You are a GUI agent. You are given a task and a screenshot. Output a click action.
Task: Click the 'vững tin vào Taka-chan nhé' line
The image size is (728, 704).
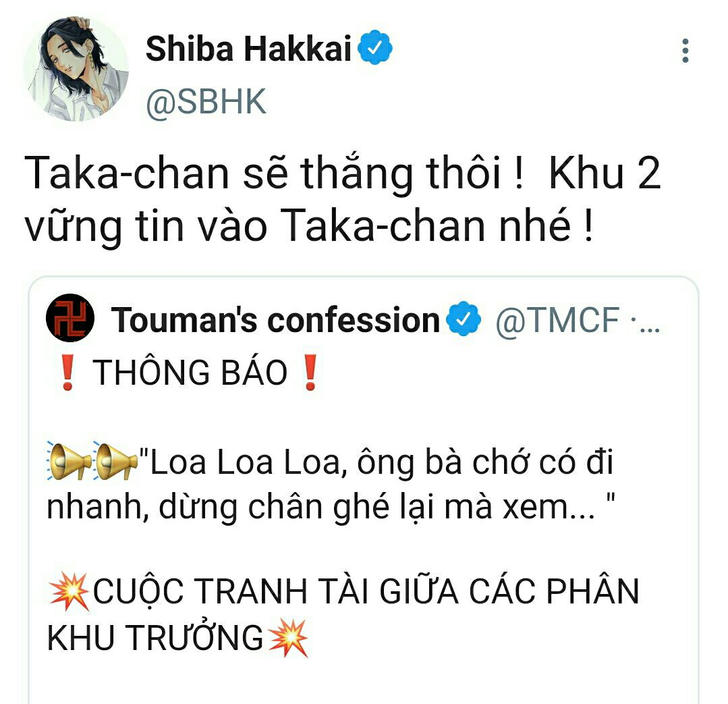[x=309, y=226]
